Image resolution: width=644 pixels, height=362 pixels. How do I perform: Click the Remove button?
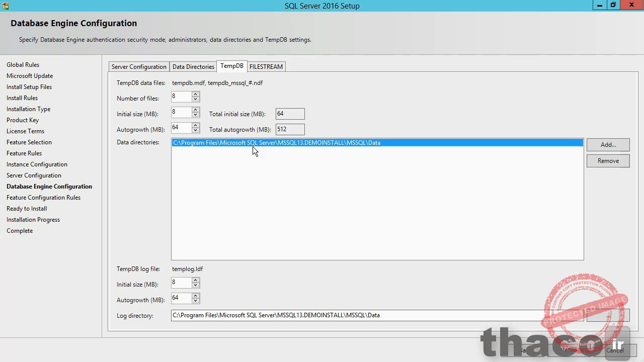tap(608, 160)
